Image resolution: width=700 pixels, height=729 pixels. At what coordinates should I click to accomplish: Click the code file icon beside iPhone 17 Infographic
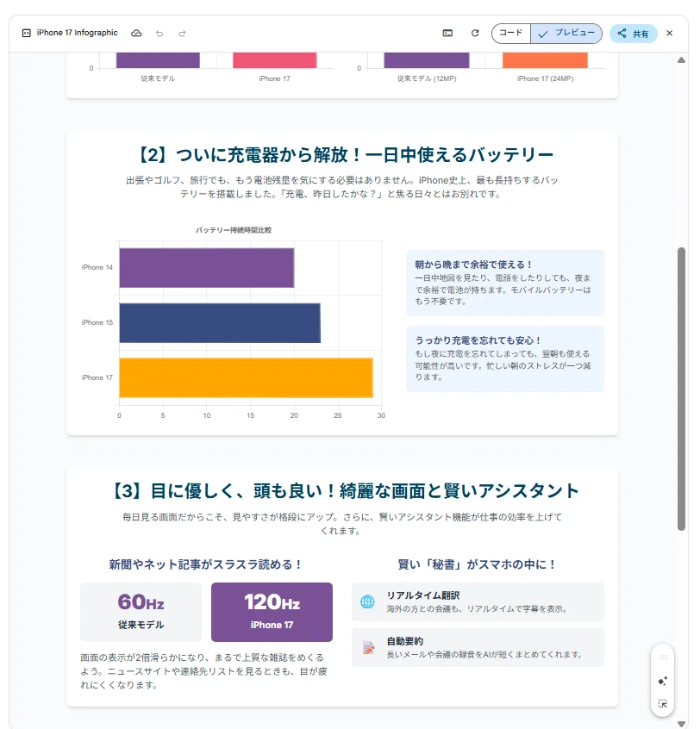[27, 33]
